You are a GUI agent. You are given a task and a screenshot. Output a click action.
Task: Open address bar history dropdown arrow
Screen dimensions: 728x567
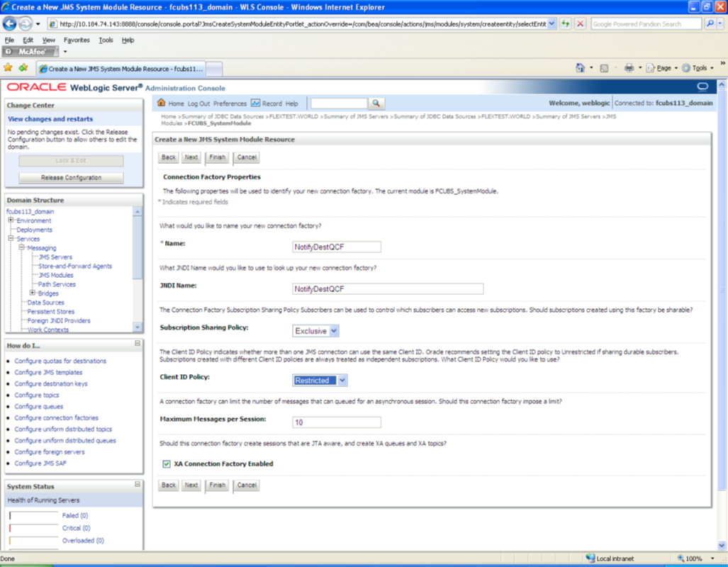[x=551, y=23]
